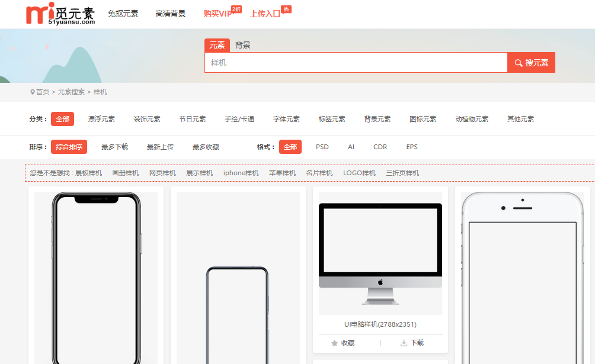
Task: Click the magnifier icon in search button
Action: tap(519, 63)
